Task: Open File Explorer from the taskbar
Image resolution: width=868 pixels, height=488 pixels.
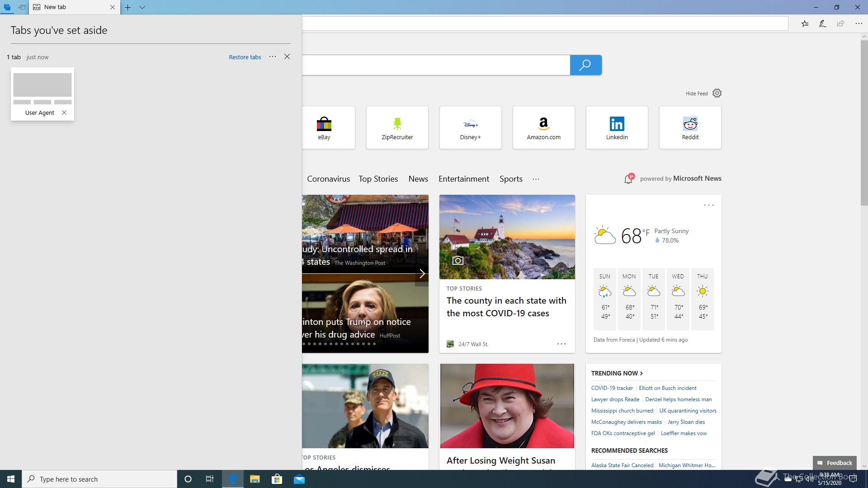Action: tap(255, 479)
